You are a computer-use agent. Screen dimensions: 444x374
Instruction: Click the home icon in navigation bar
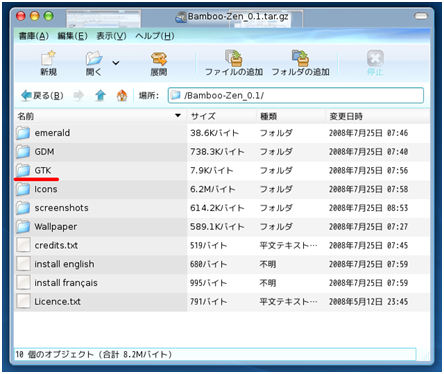(x=122, y=96)
